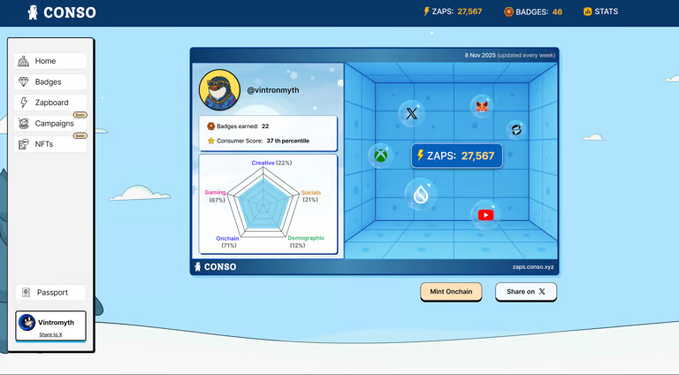The height and width of the screenshot is (375, 679).
Task: Click the YouTube play bubble
Action: pyautogui.click(x=485, y=215)
